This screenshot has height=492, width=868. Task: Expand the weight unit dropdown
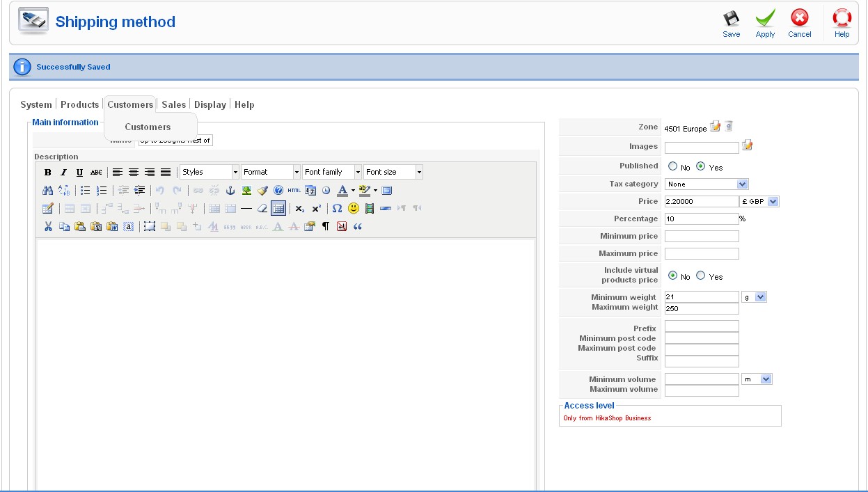click(x=754, y=297)
